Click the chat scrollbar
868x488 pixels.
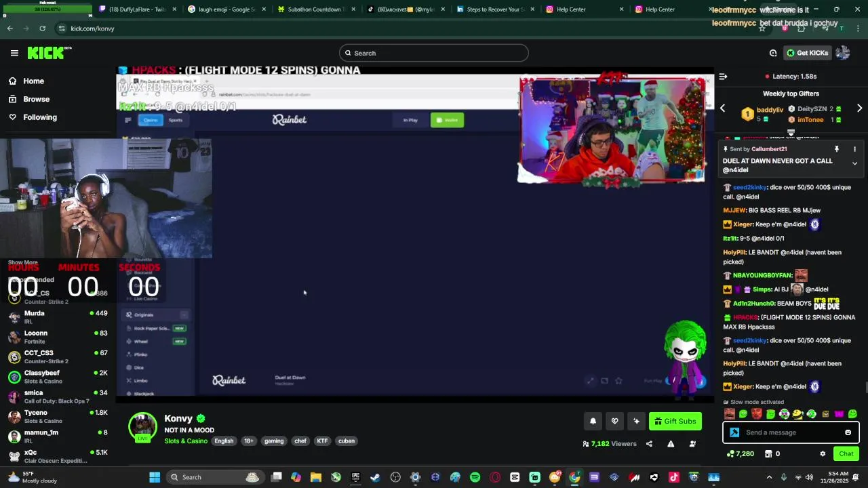(x=865, y=388)
